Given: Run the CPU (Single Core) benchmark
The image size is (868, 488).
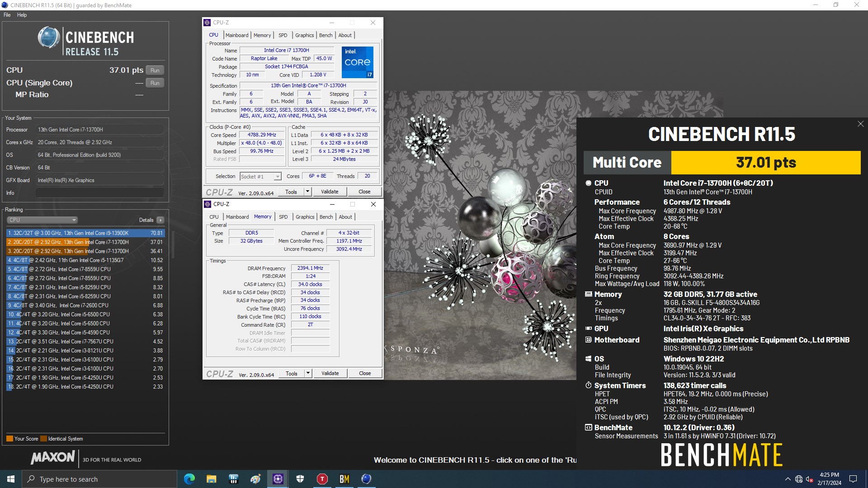Looking at the screenshot, I should (x=155, y=83).
